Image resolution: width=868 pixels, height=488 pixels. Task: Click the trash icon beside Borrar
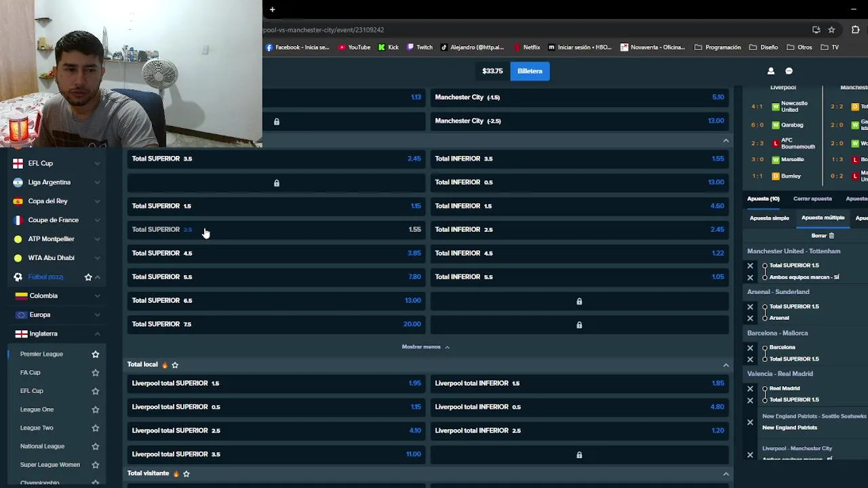[831, 236]
